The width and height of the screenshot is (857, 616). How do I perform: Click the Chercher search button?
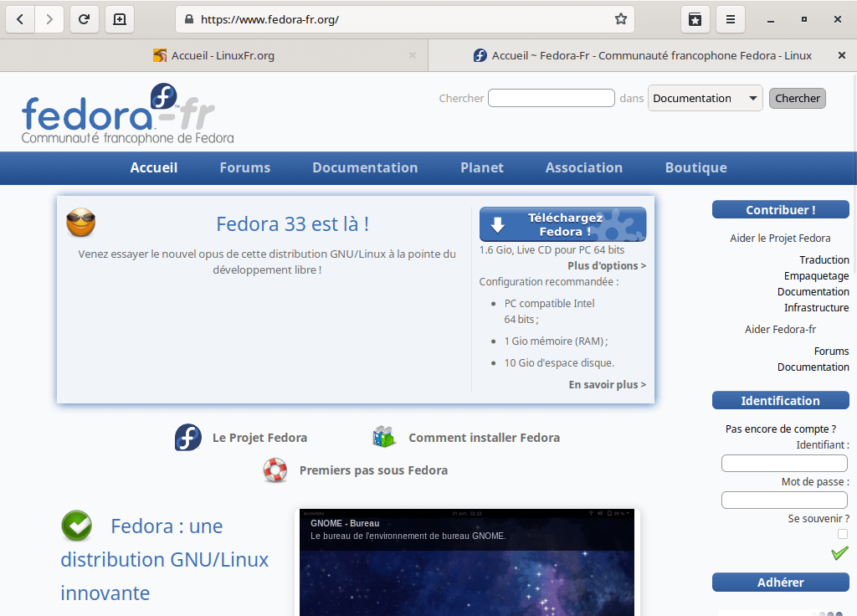(x=798, y=99)
